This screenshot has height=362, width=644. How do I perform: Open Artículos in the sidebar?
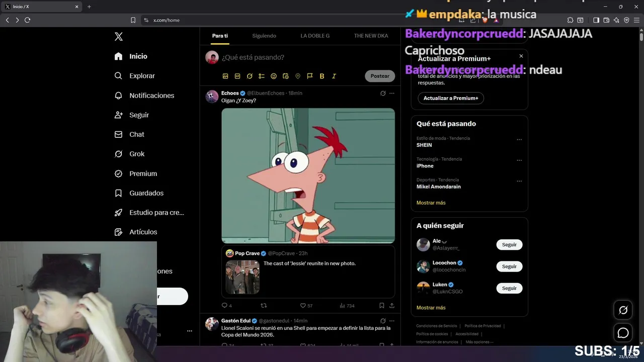coord(135,232)
